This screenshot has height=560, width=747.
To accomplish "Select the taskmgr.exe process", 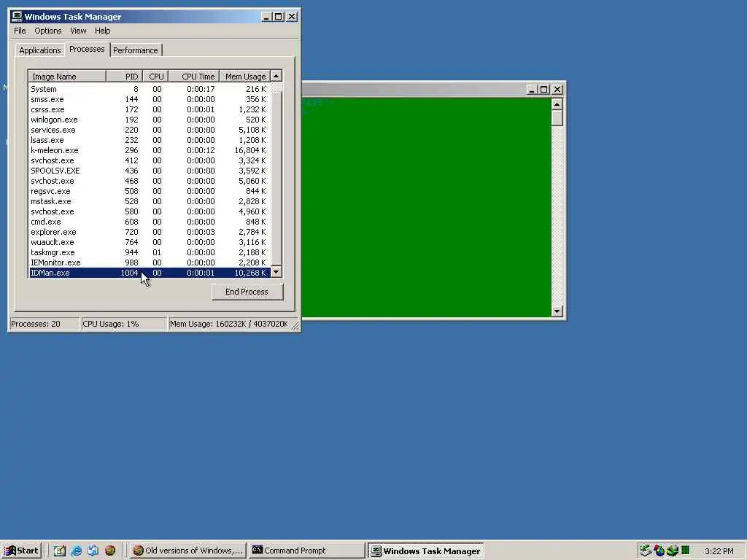I will [x=149, y=252].
